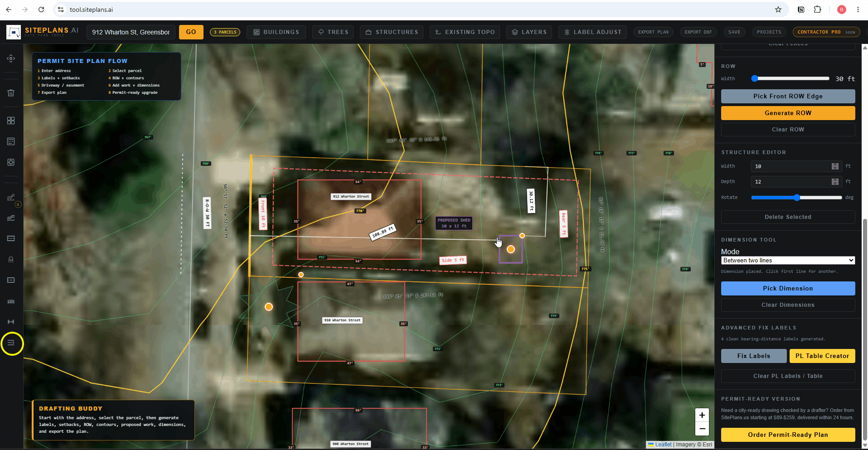
Task: Click the Pick Dimension button
Action: 788,288
